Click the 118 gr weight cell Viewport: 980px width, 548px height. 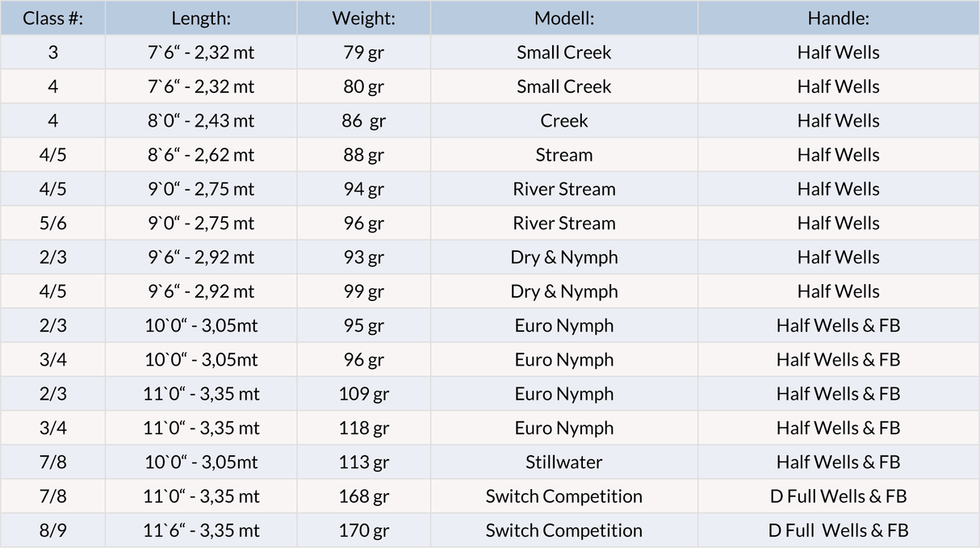(363, 429)
